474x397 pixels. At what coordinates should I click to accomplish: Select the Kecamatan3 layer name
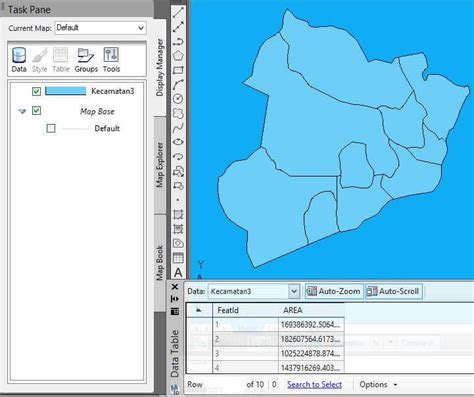(x=113, y=91)
